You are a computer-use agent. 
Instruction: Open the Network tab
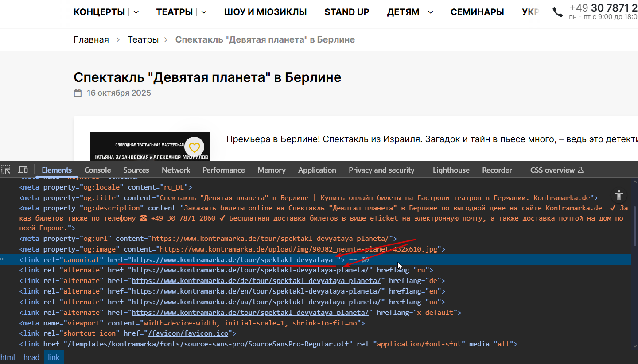point(176,170)
